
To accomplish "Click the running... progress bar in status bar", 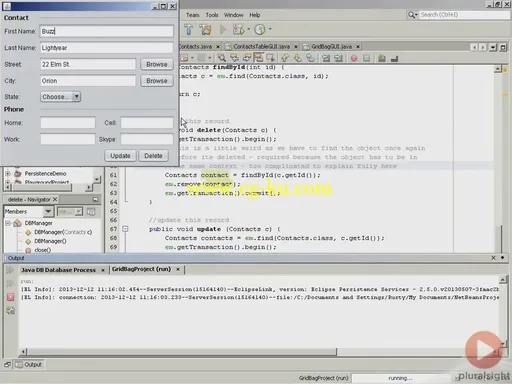I will coord(400,378).
